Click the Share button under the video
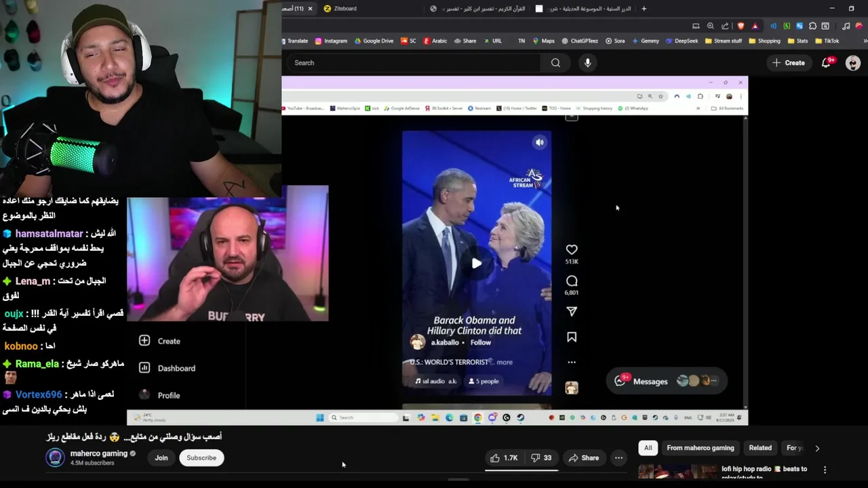Screen dimensions: 868x488 [x=584, y=458]
